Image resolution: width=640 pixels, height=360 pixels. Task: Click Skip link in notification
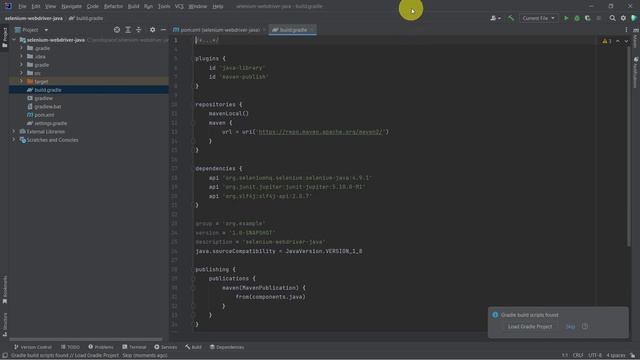click(570, 327)
